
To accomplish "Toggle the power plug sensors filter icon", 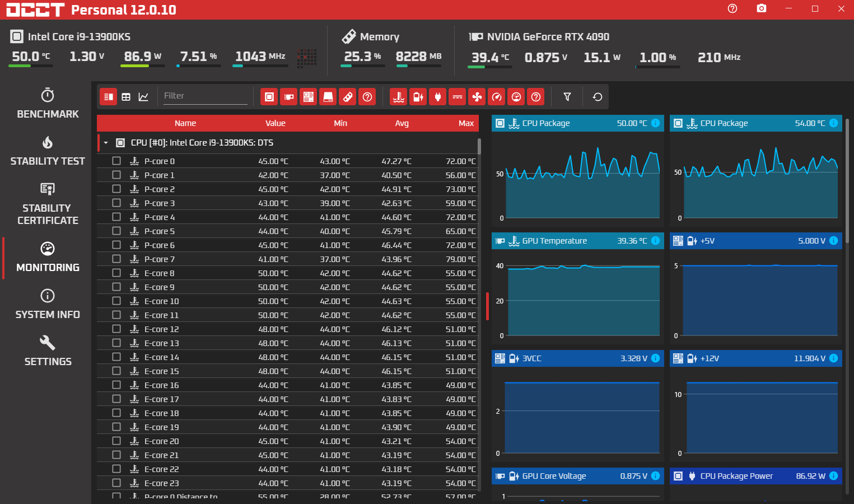I will coord(438,97).
